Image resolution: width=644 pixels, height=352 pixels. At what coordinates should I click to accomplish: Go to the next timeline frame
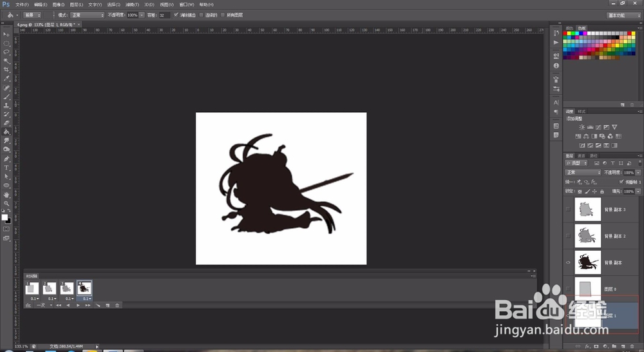click(88, 305)
